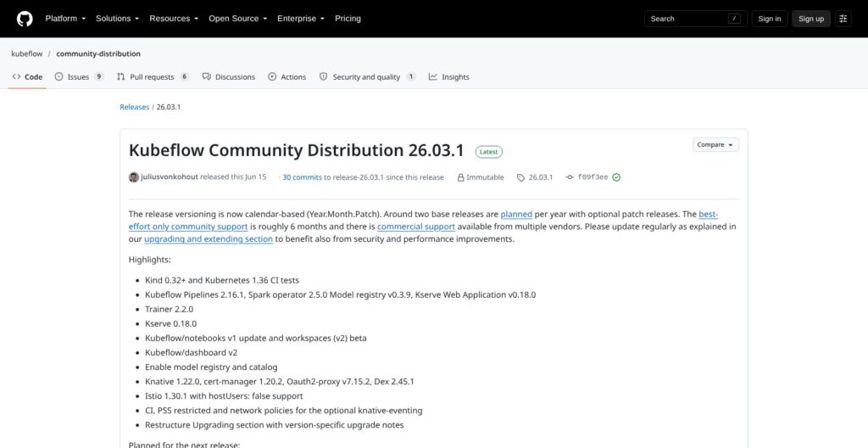Click 'Trainer 2.2.0' list item
868x448 pixels.
169,310
